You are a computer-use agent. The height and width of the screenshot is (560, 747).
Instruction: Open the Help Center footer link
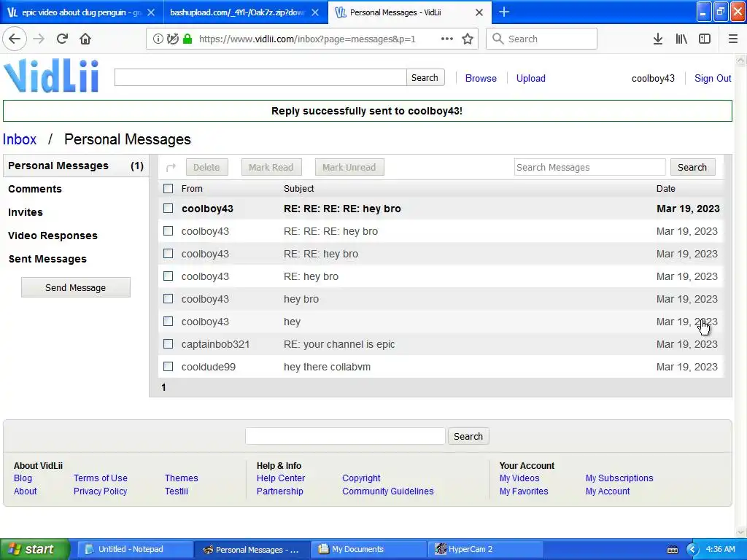[281, 478]
